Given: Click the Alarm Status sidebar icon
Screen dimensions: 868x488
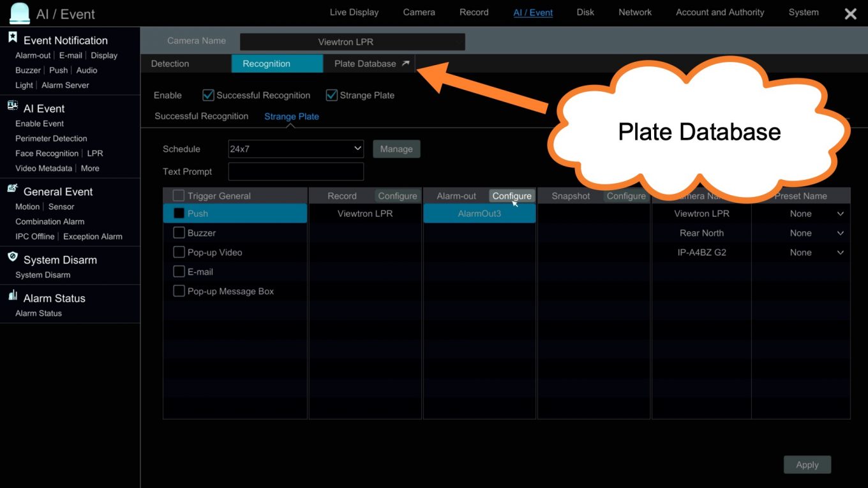Looking at the screenshot, I should pyautogui.click(x=12, y=296).
